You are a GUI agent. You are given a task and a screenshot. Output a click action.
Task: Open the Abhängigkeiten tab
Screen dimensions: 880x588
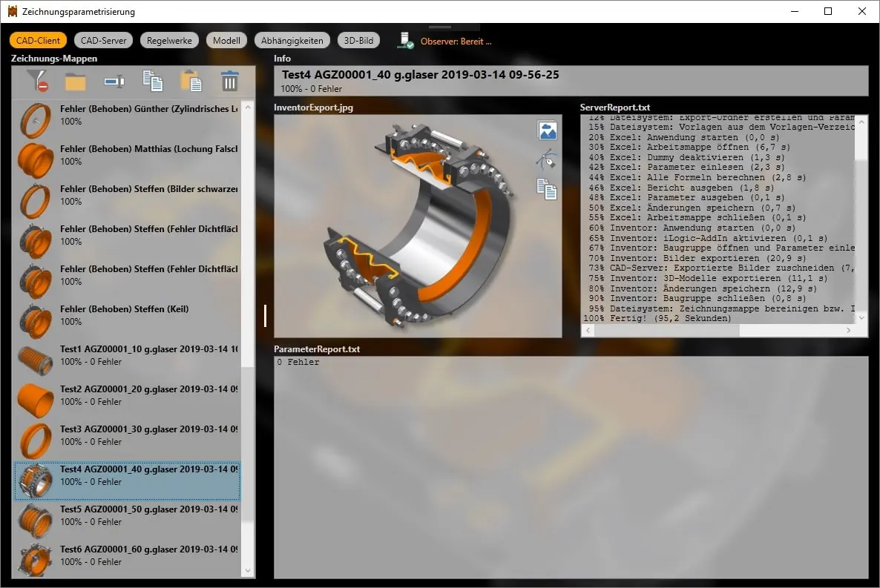tap(292, 41)
